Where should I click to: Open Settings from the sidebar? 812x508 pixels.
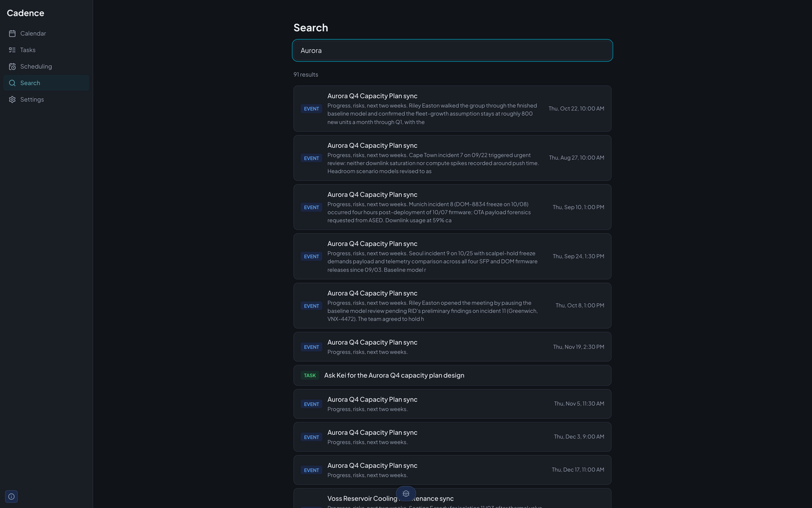pyautogui.click(x=46, y=99)
